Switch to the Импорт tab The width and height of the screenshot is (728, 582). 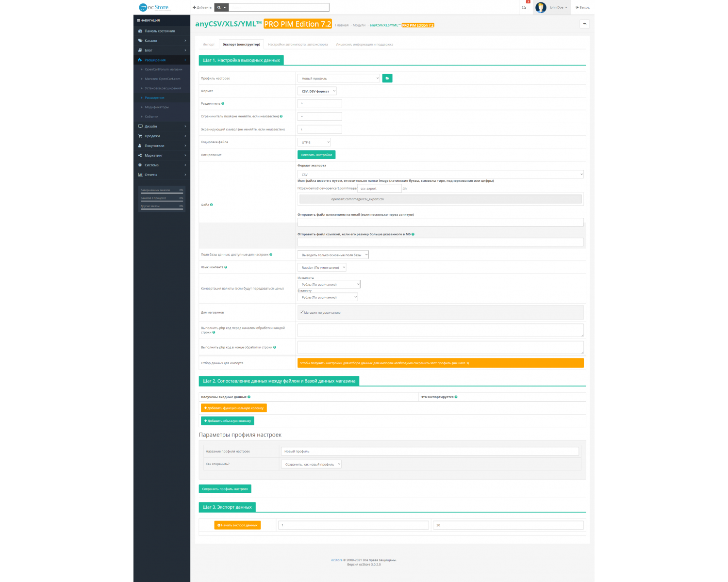208,44
